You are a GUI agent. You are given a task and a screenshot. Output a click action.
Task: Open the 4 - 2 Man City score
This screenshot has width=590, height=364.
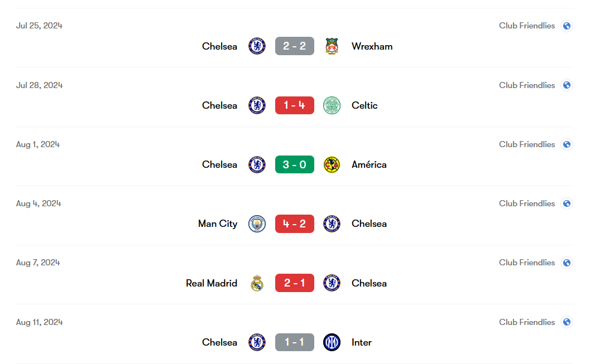295,224
